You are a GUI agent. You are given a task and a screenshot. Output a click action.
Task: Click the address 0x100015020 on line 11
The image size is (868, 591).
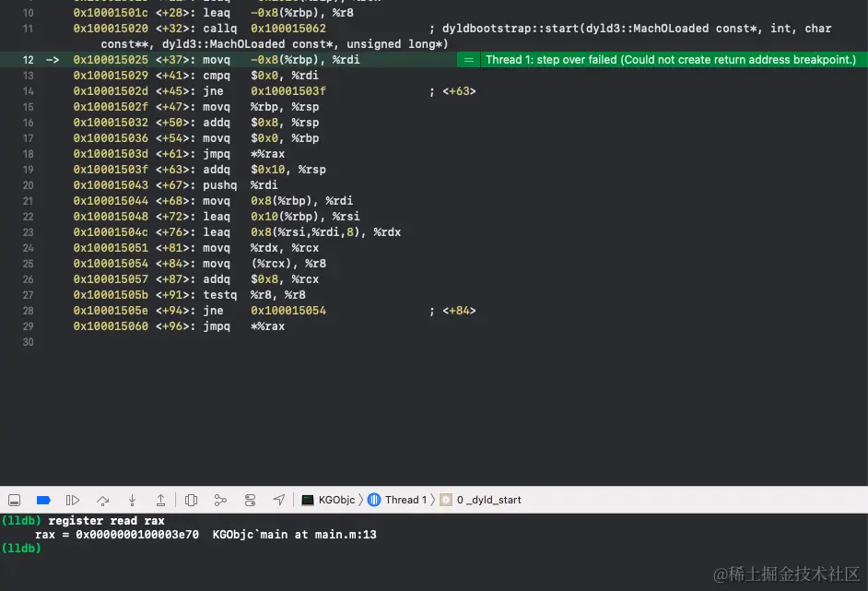coord(111,29)
